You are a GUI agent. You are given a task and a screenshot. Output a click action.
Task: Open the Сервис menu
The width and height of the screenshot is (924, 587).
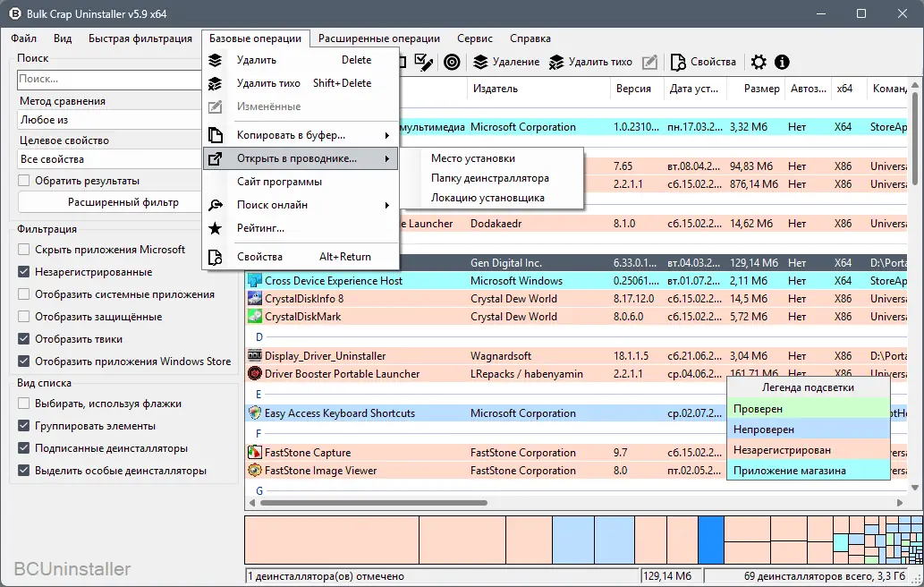(x=475, y=38)
